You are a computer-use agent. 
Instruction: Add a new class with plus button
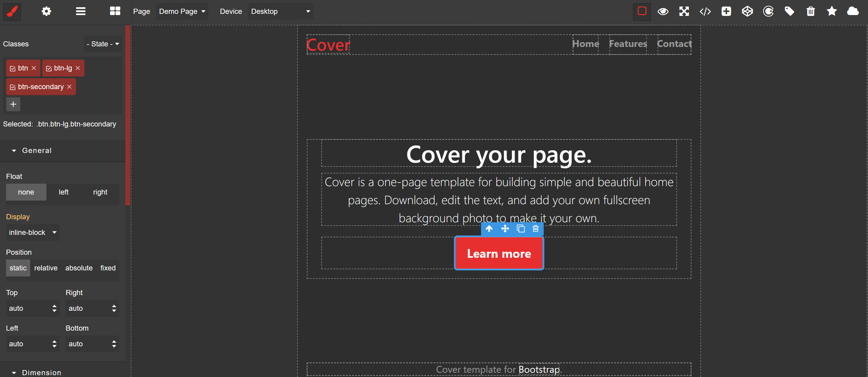tap(13, 104)
